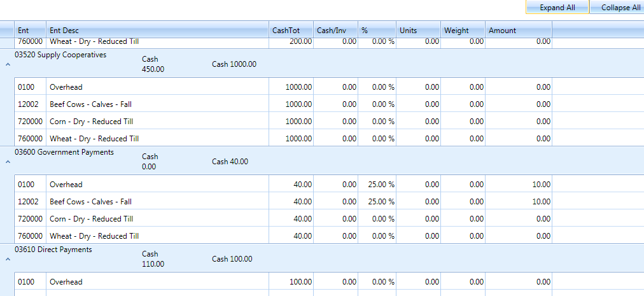Click 1000.00 CashTot in Supply Cooperatives Corn row
This screenshot has width=644, height=296.
coord(291,122)
